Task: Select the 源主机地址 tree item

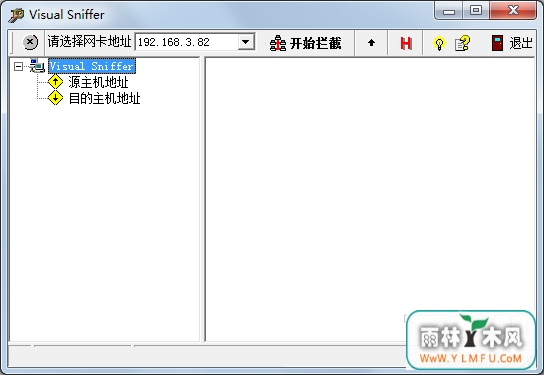Action: [98, 82]
